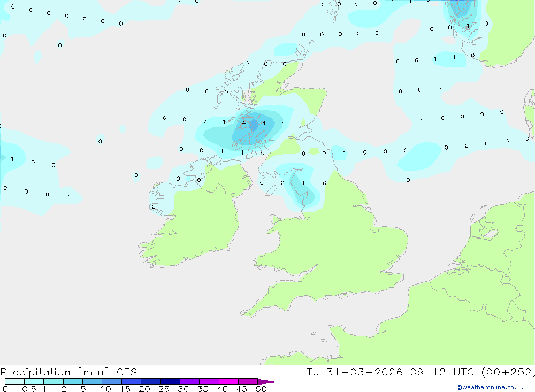
Task: Click the '(00+252)' forecast offset text
Action: coord(508,372)
